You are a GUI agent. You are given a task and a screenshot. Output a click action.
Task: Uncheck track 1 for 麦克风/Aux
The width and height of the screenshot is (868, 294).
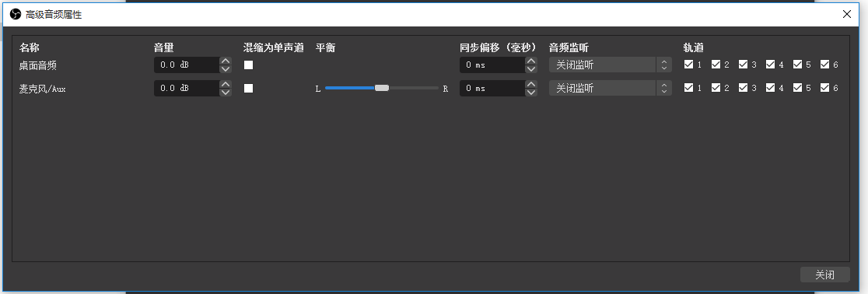pos(688,87)
